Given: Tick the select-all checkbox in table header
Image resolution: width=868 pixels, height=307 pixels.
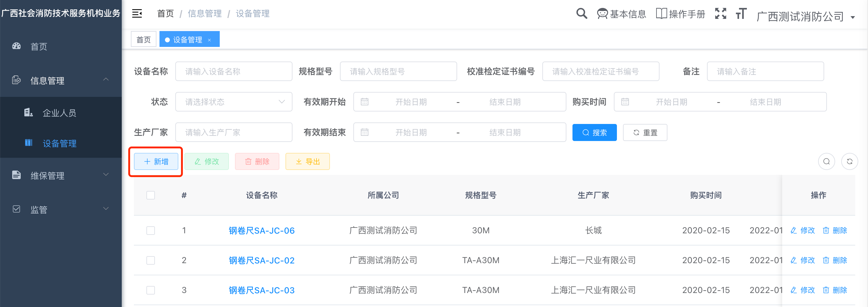Looking at the screenshot, I should coord(151,195).
